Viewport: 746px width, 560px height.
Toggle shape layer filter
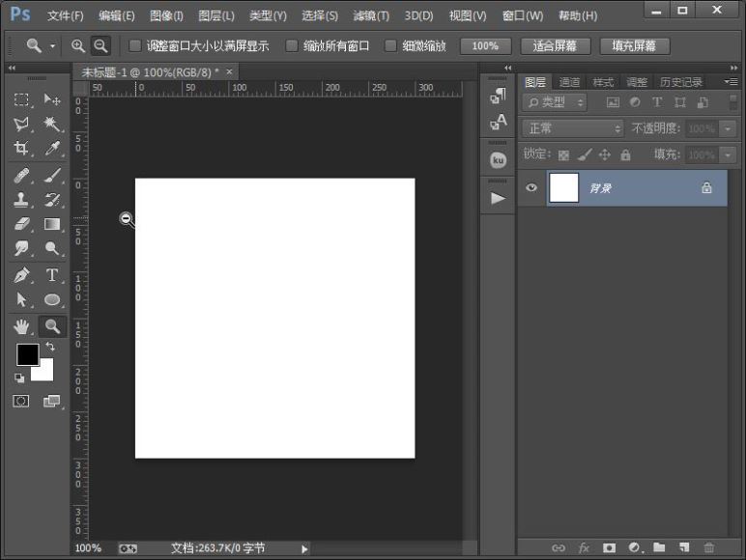[680, 102]
